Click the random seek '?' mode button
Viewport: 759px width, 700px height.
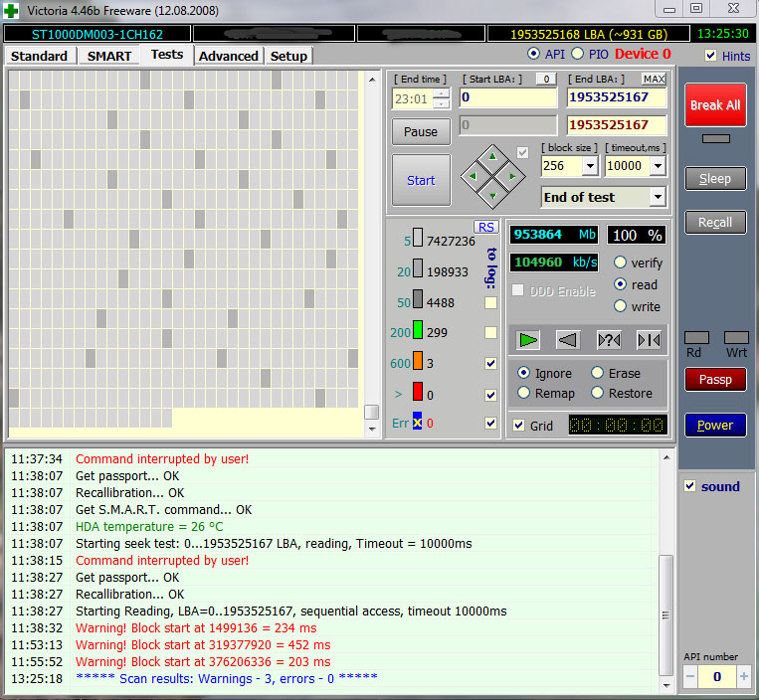pyautogui.click(x=609, y=340)
